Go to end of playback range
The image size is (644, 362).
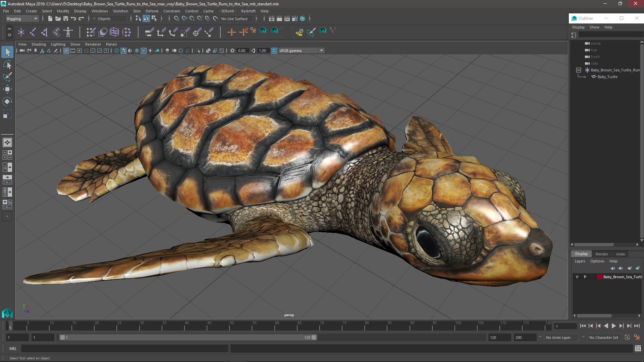pos(637,326)
